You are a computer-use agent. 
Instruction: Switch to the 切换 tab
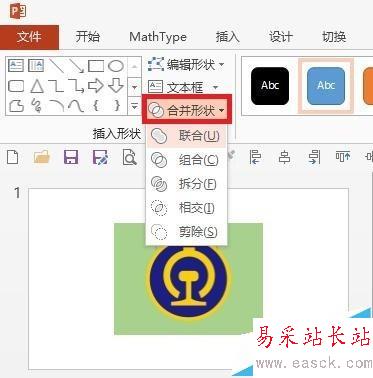tap(334, 37)
